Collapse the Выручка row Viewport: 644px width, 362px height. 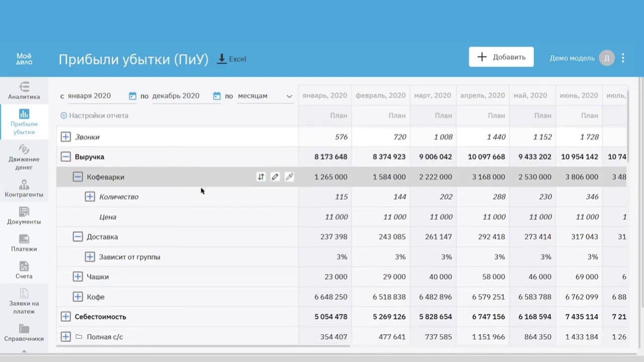click(65, 157)
